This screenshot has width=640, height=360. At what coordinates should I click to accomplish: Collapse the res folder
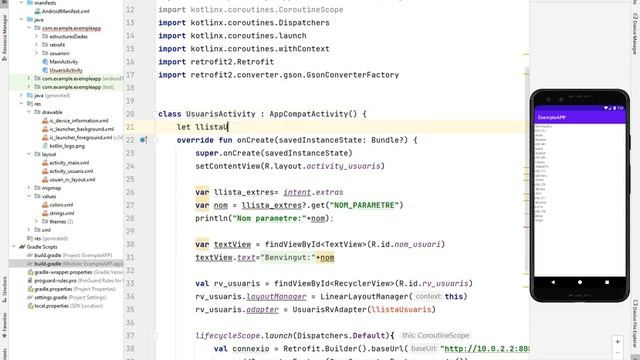click(21, 104)
